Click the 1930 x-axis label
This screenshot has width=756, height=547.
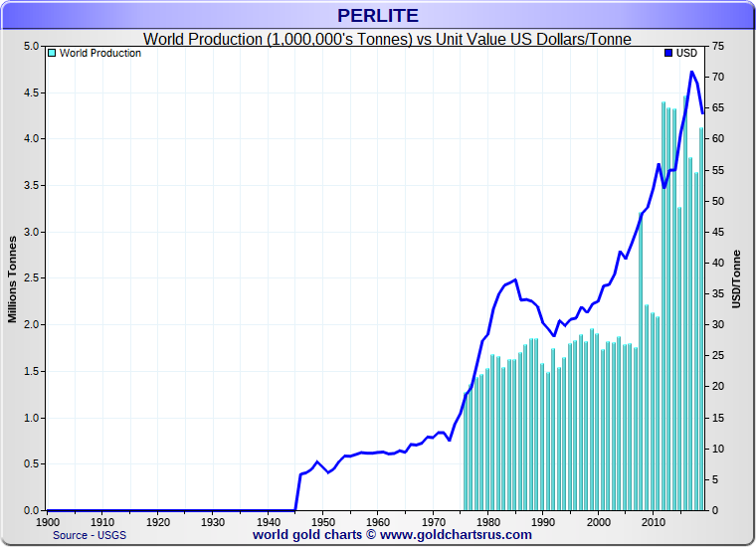[x=213, y=522]
